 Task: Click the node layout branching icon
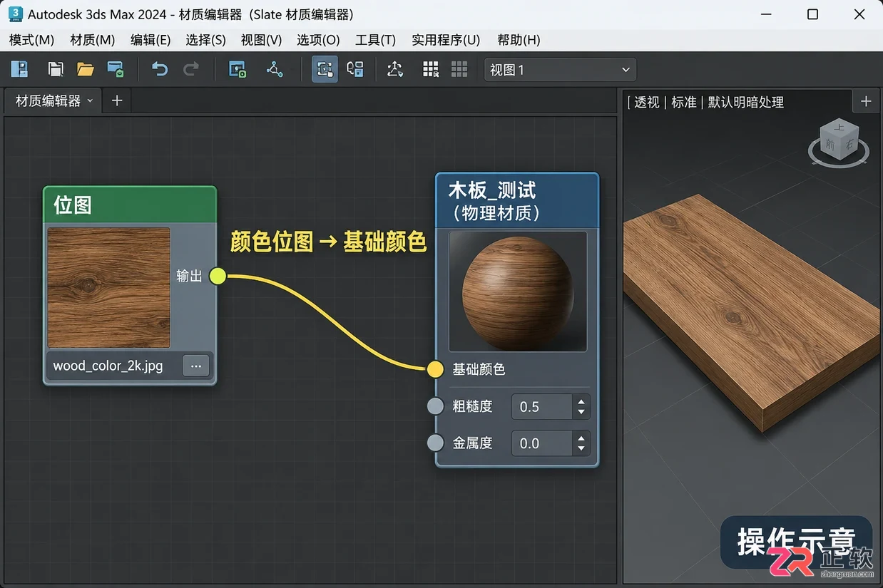point(275,69)
